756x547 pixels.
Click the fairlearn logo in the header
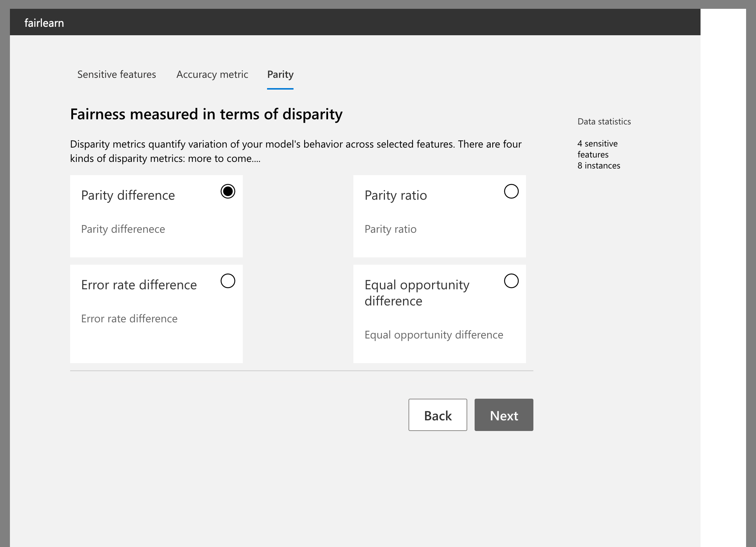pos(44,22)
